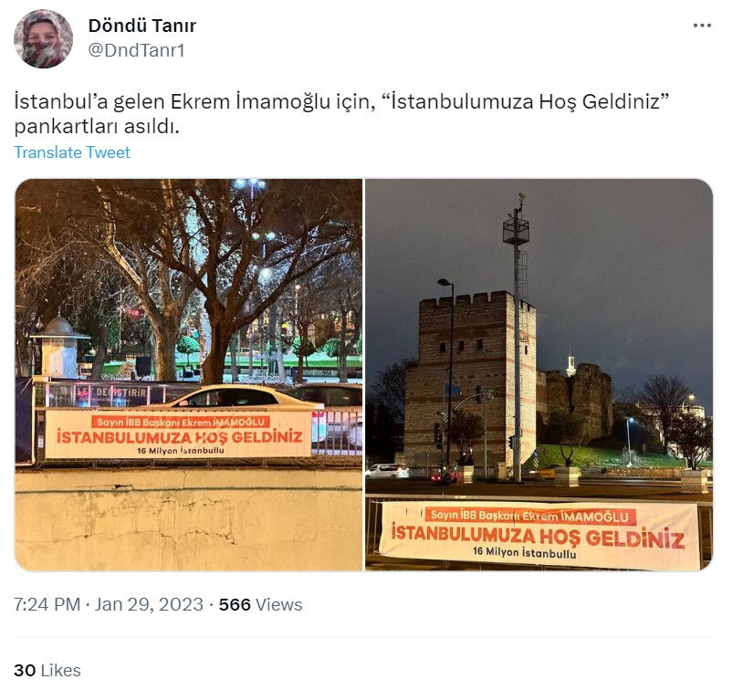This screenshot has height=700, width=732.
Task: Click the camera pole in right photo
Action: click(517, 336)
